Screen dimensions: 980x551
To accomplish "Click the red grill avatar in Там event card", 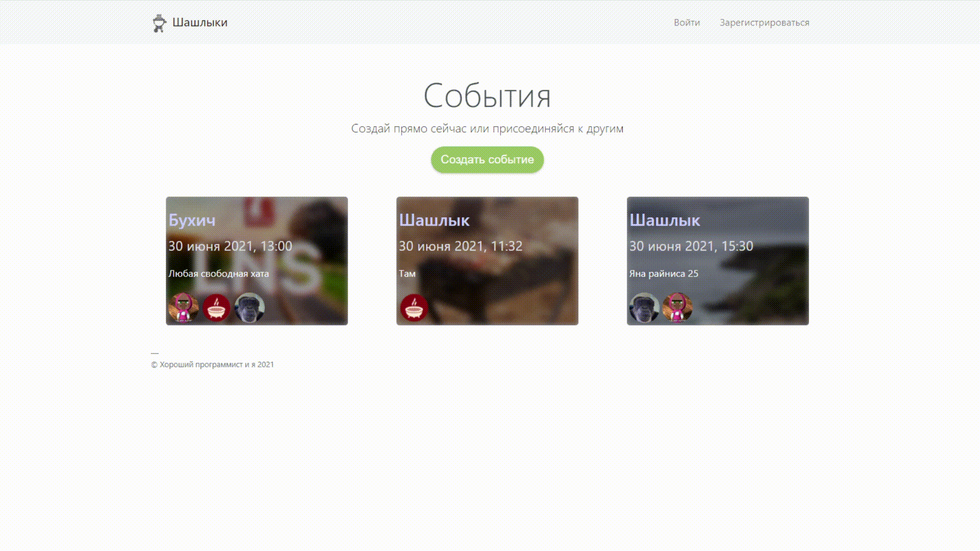I will pos(413,308).
